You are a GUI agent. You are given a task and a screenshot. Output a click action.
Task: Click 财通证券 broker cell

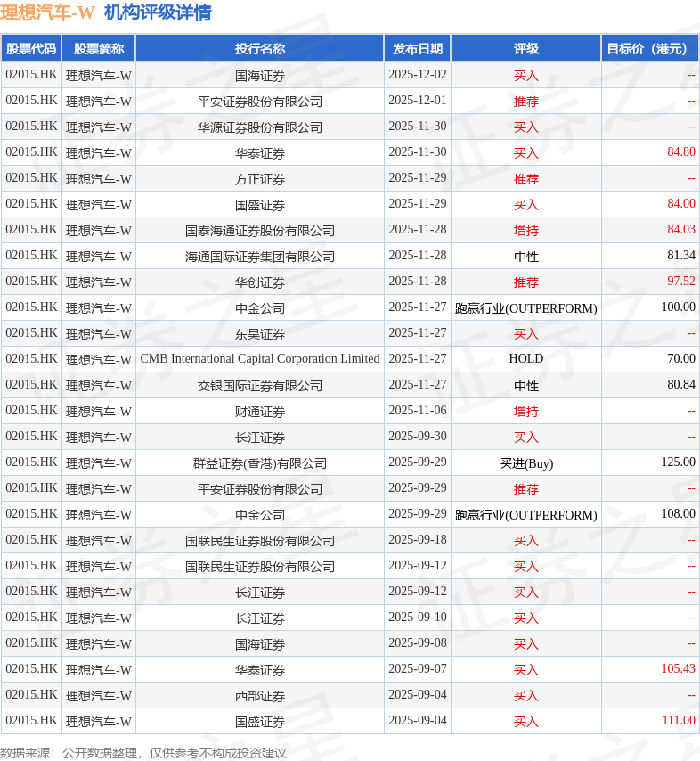[x=259, y=412]
